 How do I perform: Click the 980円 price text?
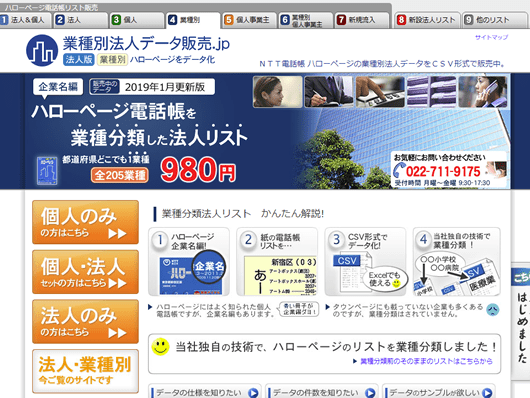click(198, 170)
